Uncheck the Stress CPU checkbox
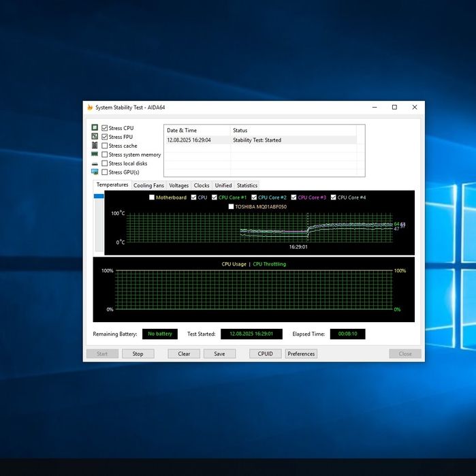Viewport: 476px width, 476px height. 104,128
